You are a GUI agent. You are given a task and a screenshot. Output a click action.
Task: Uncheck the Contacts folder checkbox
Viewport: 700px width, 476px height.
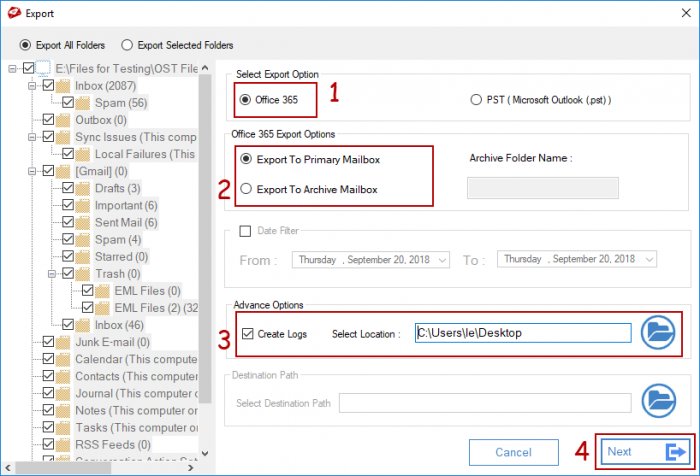pos(48,376)
